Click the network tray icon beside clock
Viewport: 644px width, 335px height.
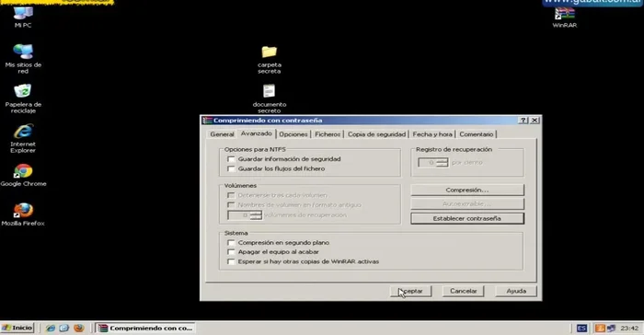611,328
